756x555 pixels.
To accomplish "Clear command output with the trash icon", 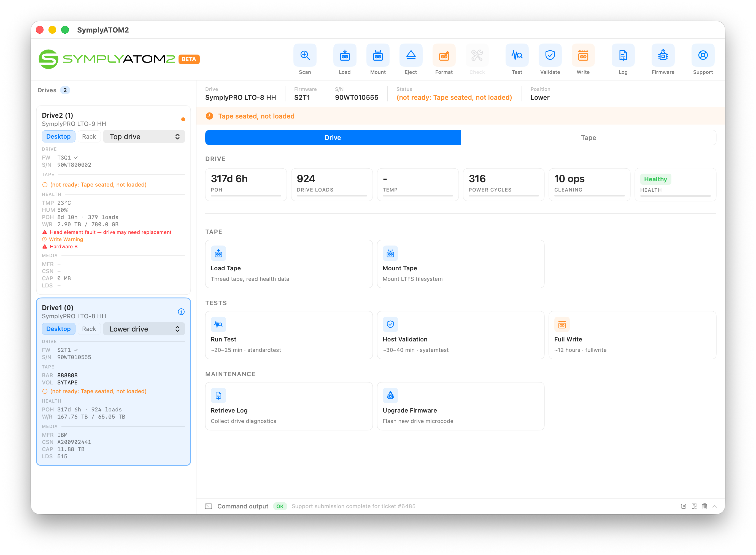I will coord(704,506).
